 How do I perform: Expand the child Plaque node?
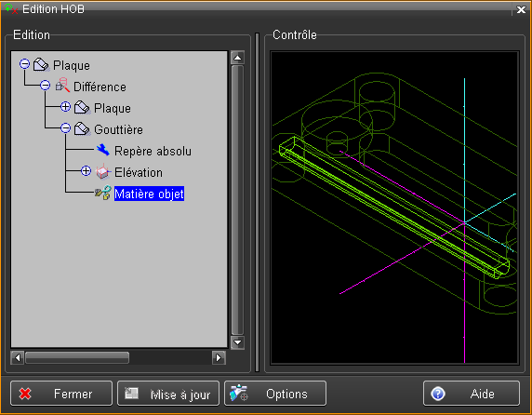(x=65, y=107)
